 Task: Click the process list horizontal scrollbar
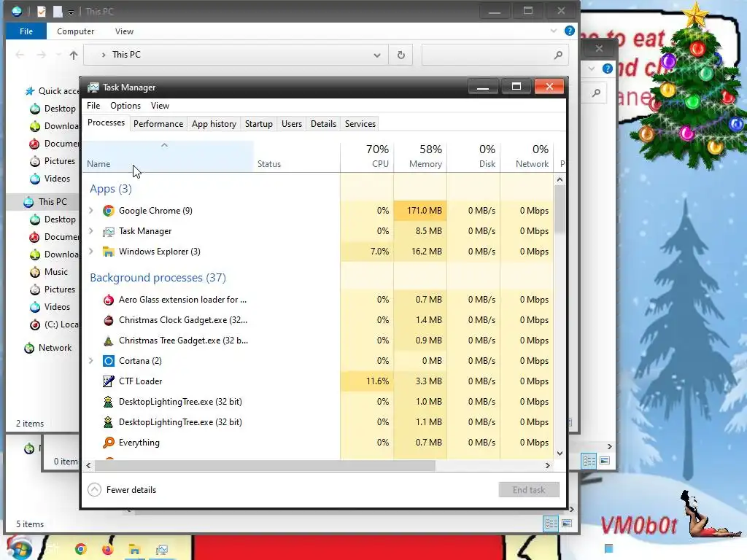tap(265, 465)
